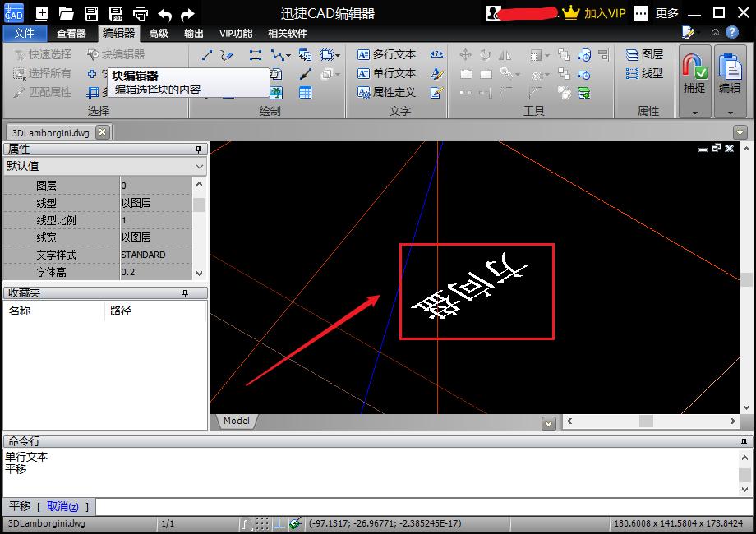
Task: Click the black diagonal ray line icon
Action: coord(306,74)
